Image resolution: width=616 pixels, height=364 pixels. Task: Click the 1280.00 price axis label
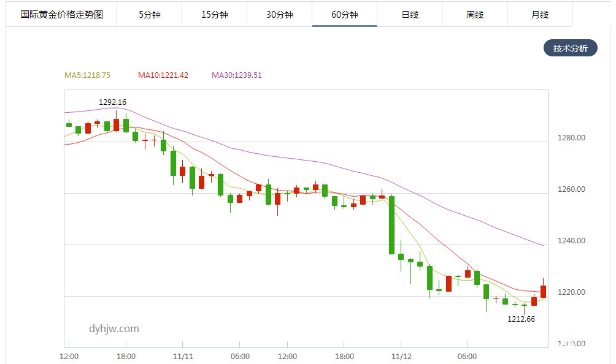(x=571, y=138)
